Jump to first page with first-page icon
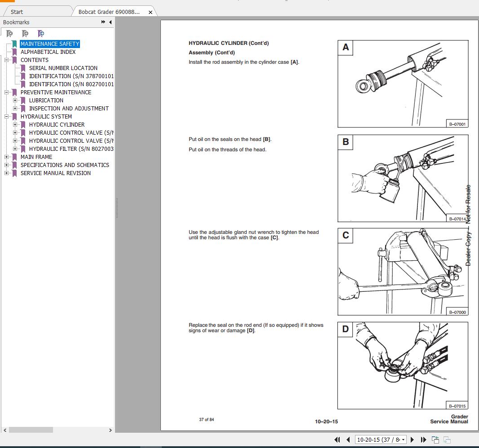 pos(337,440)
